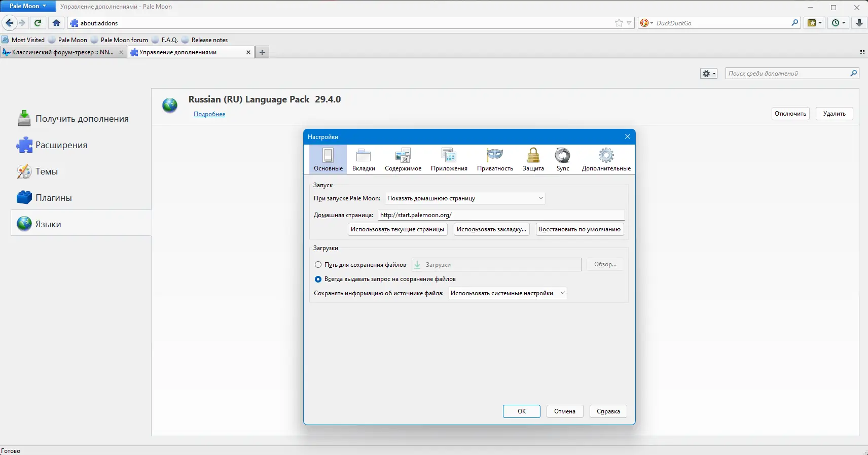Viewport: 868px width, 455px height.
Task: Click the bookmark star in address bar
Action: [x=619, y=23]
